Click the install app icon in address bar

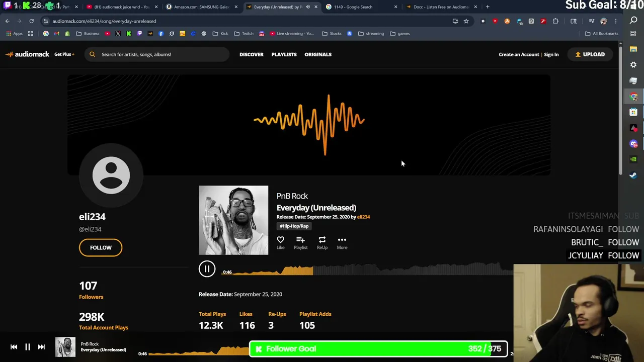tap(455, 21)
